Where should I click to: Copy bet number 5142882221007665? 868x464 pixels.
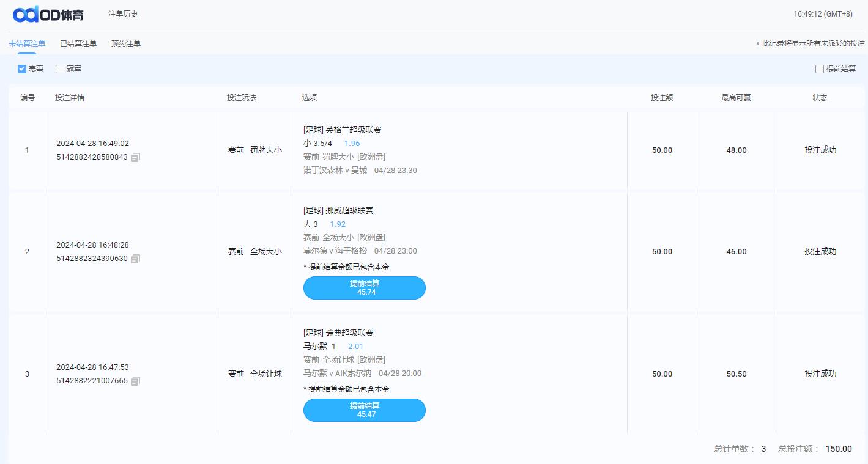135,381
